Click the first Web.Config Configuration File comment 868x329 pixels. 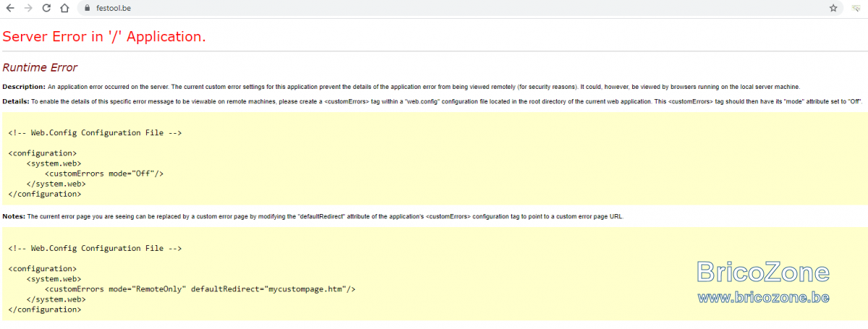click(95, 133)
